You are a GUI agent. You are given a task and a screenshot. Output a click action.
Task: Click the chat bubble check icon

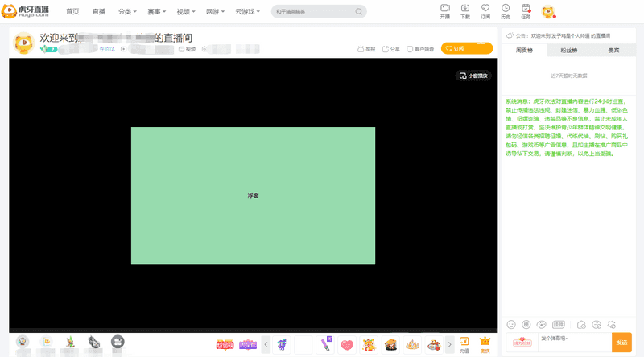[597, 325]
